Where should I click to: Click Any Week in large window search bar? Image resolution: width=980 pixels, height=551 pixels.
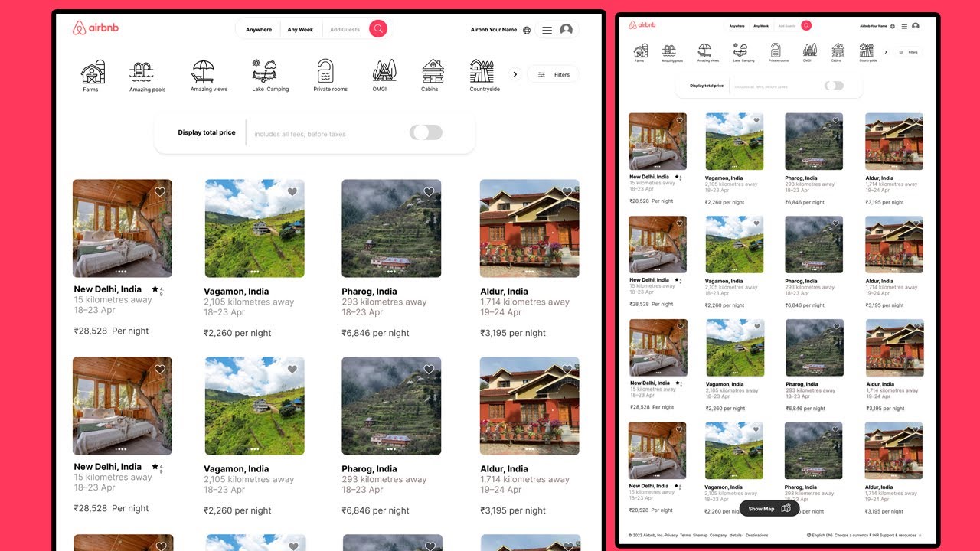coord(300,30)
